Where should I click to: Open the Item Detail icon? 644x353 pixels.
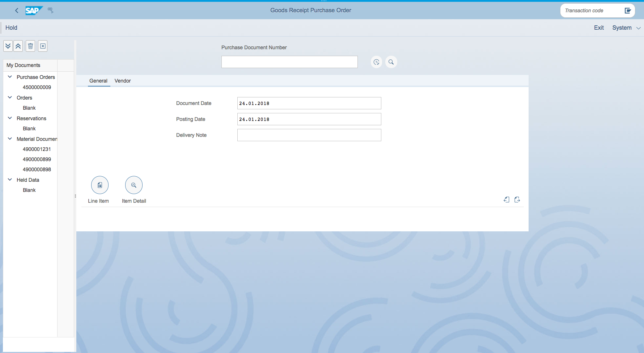134,185
